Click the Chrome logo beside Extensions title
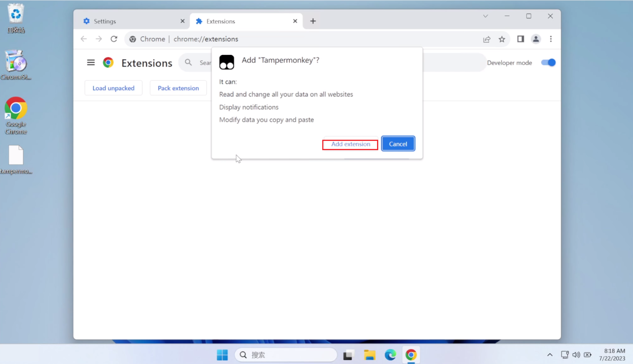This screenshot has height=364, width=633. click(x=108, y=63)
